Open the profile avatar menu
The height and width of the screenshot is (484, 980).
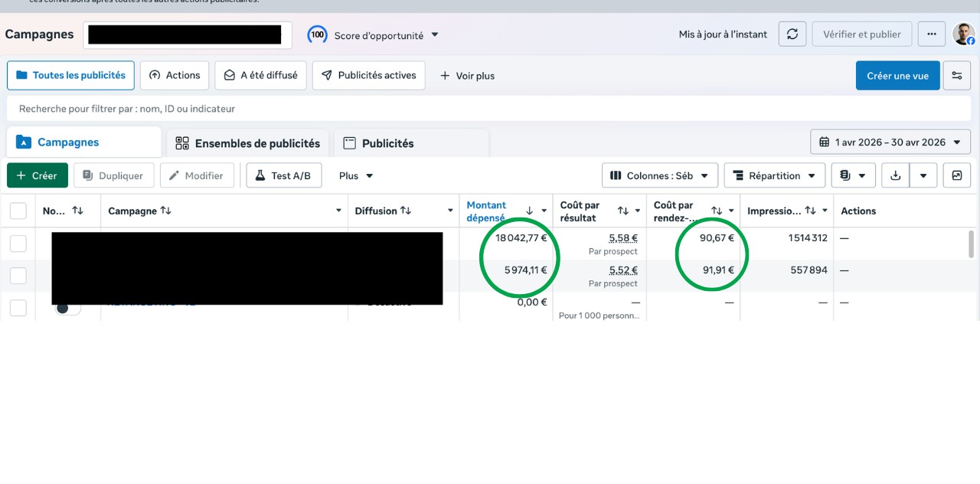coord(963,34)
